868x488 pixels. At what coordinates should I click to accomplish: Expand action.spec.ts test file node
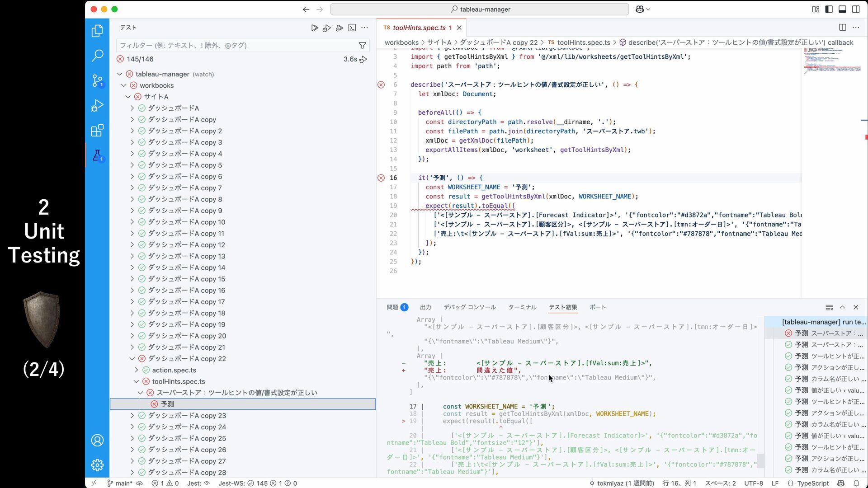coord(136,370)
